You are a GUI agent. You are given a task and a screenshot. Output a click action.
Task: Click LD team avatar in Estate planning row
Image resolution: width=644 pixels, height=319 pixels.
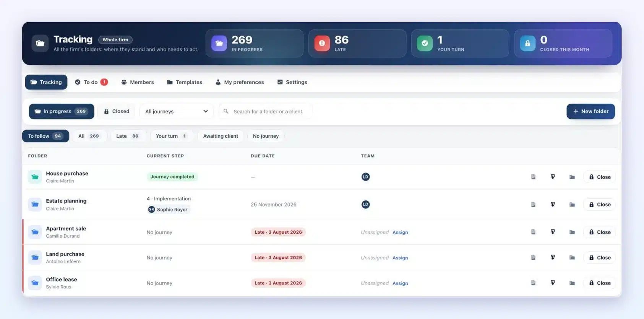pyautogui.click(x=365, y=204)
